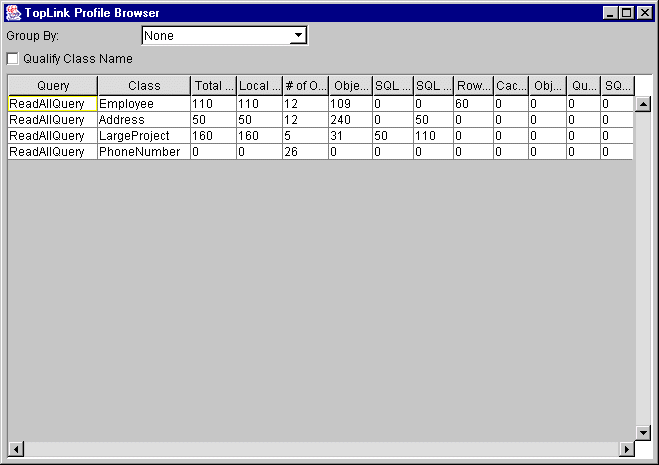The height and width of the screenshot is (465, 659).
Task: Select the Employee class cell
Action: 144,104
